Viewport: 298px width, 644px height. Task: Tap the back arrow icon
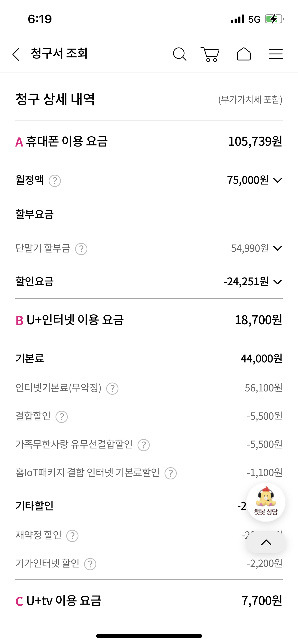tap(16, 54)
